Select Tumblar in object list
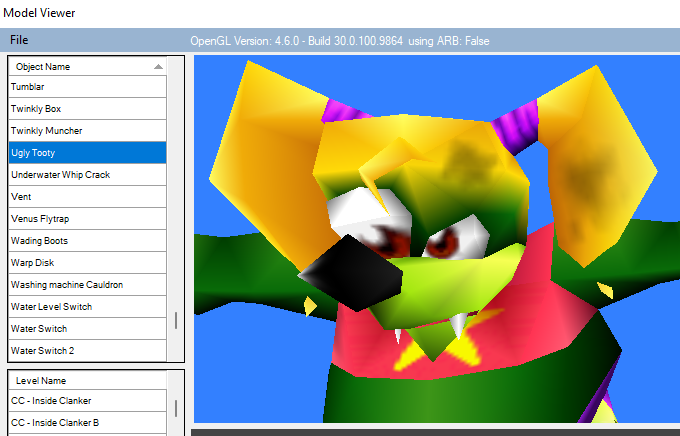Screen dimensions: 680x436 coord(87,86)
